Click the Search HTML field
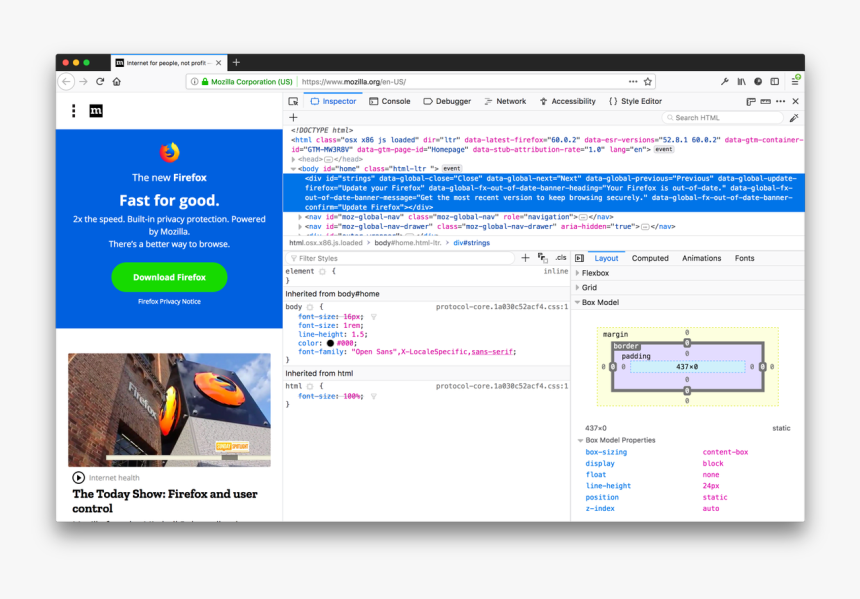Viewport: 860px width, 599px height. click(723, 118)
